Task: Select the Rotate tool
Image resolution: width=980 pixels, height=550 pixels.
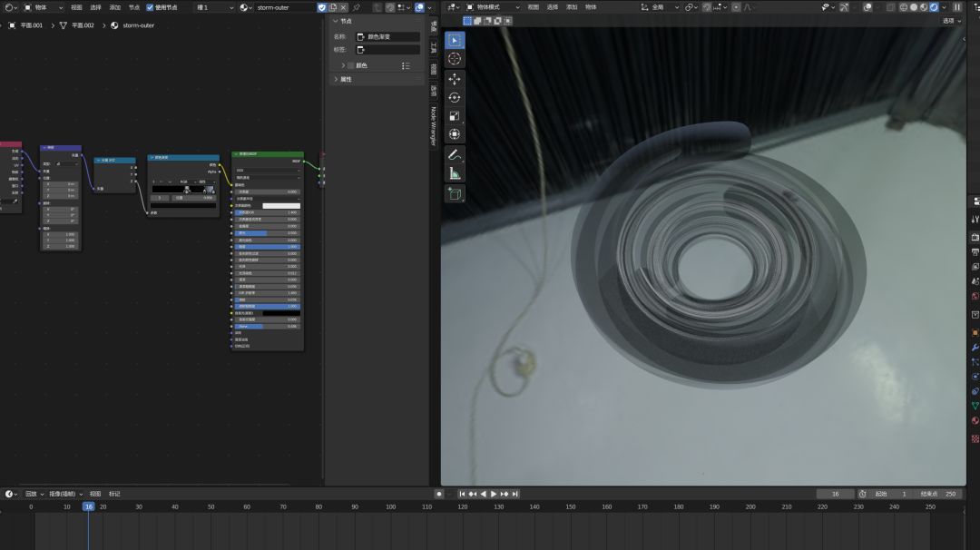Action: tap(455, 97)
